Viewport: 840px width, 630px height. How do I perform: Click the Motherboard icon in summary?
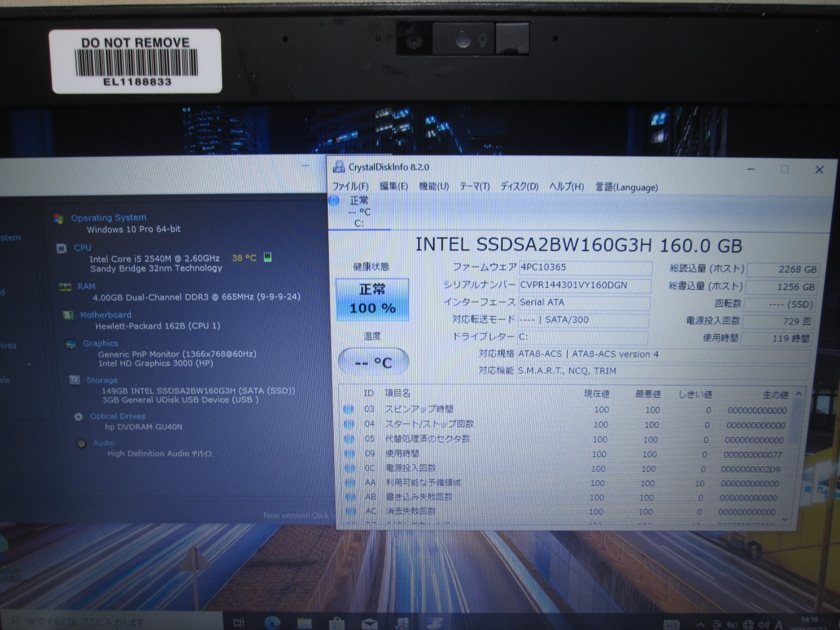click(68, 315)
